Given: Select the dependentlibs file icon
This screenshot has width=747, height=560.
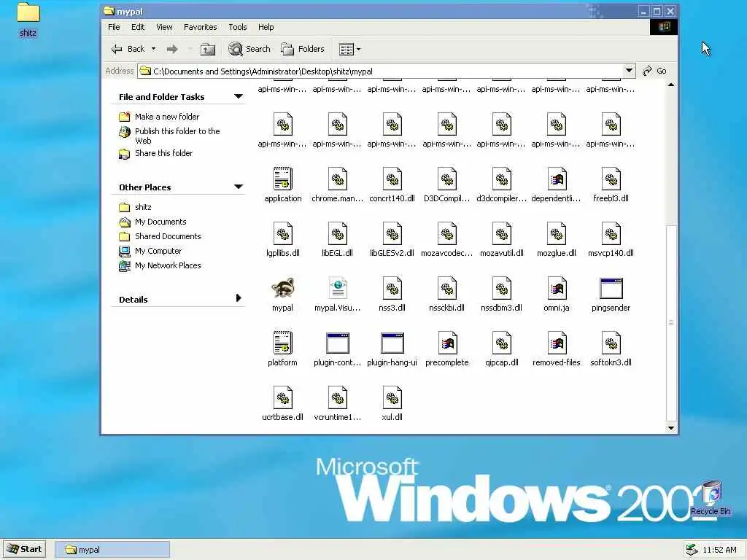Looking at the screenshot, I should pyautogui.click(x=557, y=179).
